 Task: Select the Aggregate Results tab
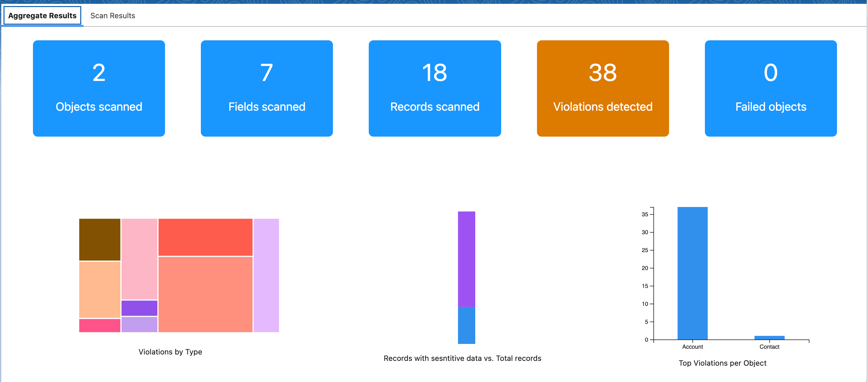[42, 15]
